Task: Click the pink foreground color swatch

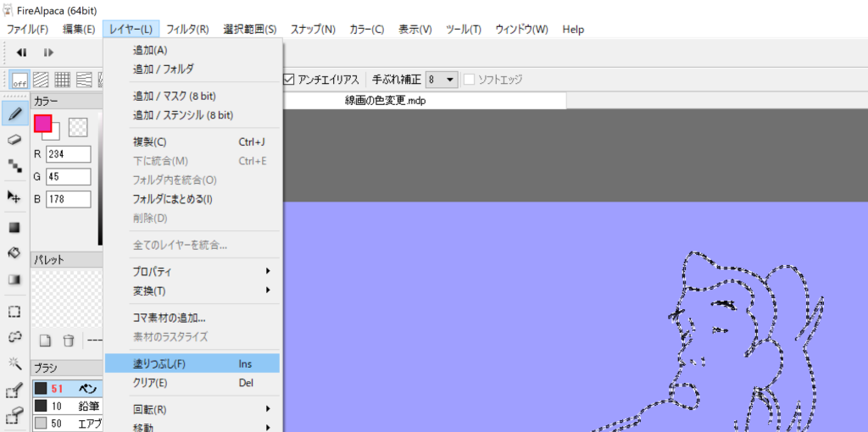Action: coord(42,124)
